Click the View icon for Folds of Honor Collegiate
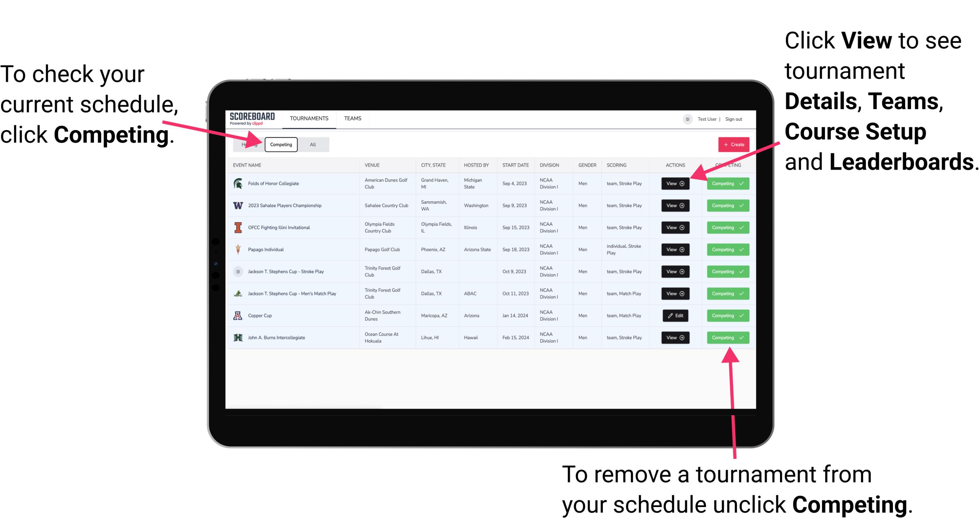980x527 pixels. click(676, 184)
